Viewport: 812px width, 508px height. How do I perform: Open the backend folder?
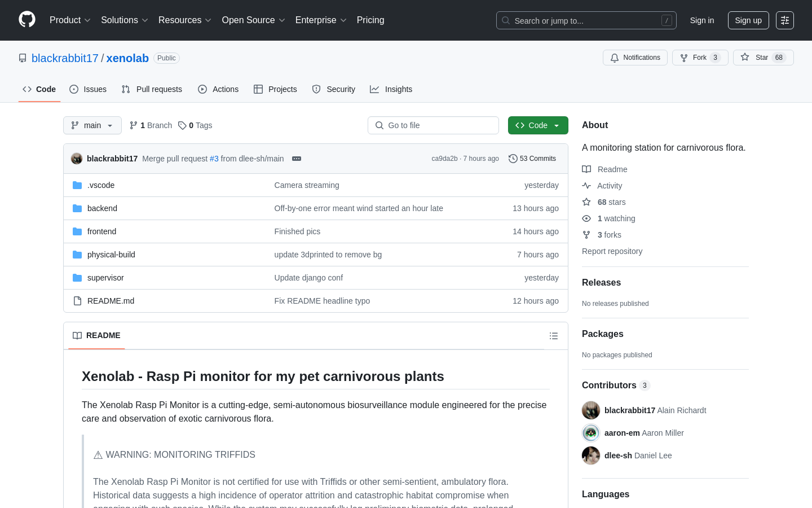102,208
